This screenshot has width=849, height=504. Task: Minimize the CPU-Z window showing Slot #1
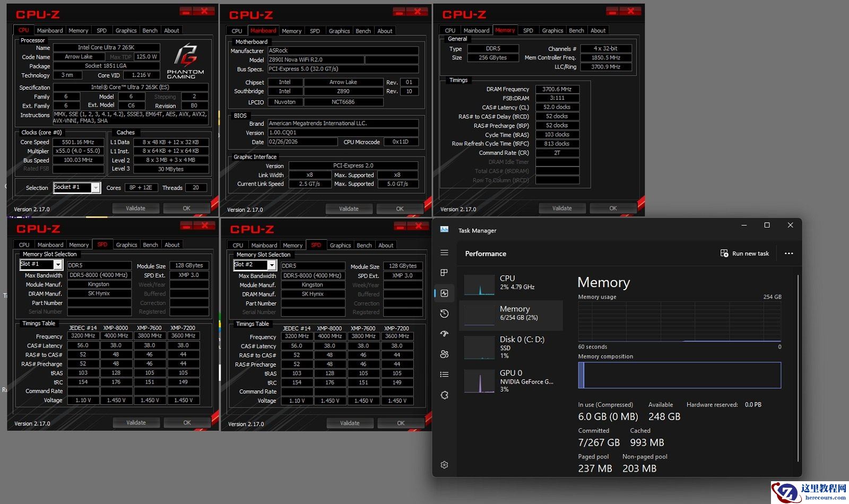click(186, 225)
